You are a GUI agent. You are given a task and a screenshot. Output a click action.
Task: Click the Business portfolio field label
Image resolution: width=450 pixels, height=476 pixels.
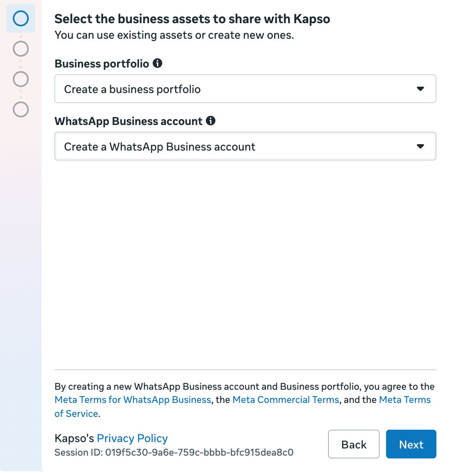click(x=102, y=64)
